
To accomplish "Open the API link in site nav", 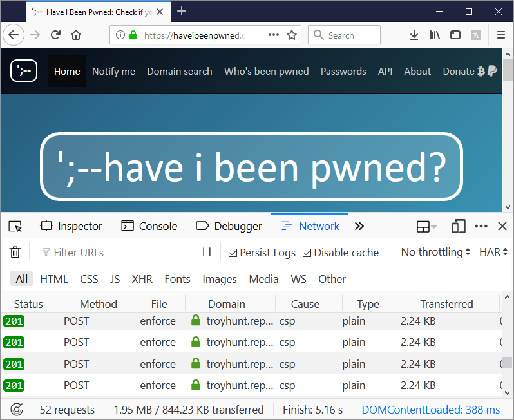I will (385, 71).
